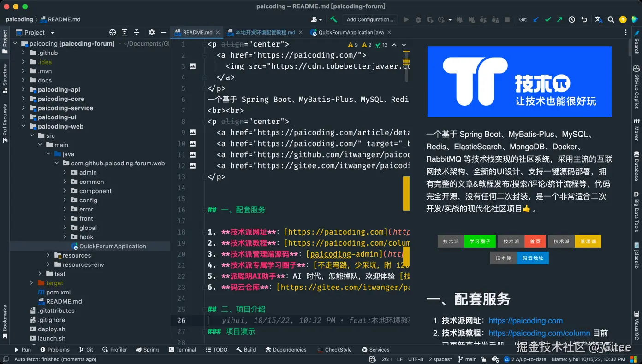Screen dimensions: 642x364
Task: Open Search Everywhere magnifier icon
Action: [x=611, y=19]
